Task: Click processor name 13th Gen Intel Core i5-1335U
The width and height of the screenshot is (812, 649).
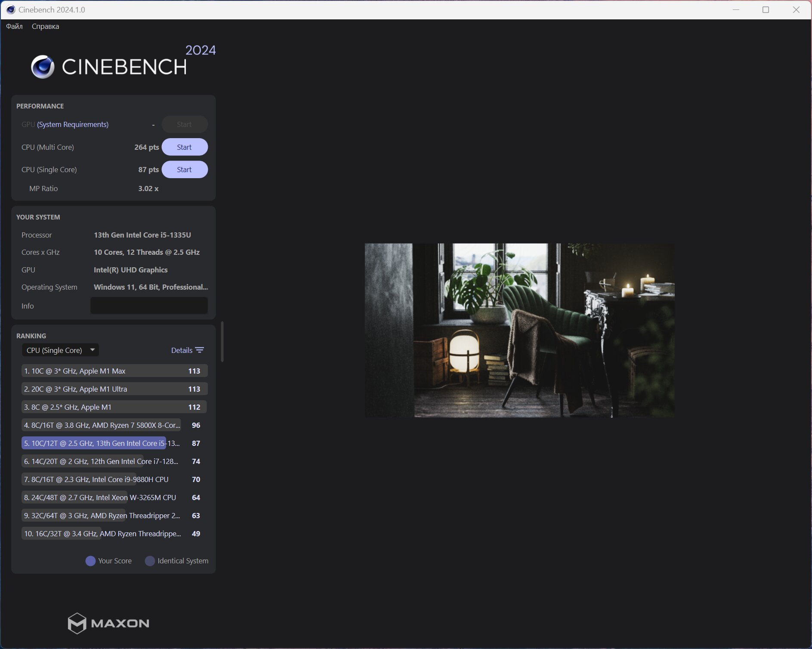Action: (x=142, y=235)
